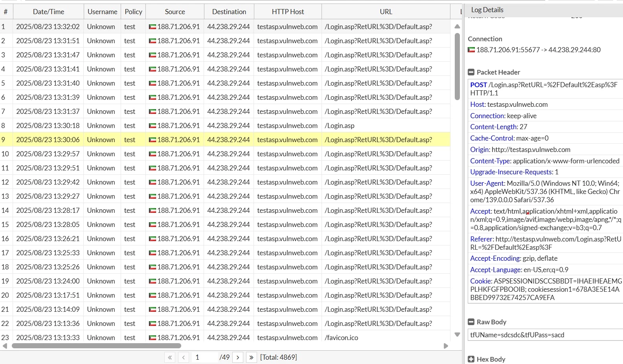Click the Connection: keep-alive header line
623x364 pixels.
click(504, 116)
